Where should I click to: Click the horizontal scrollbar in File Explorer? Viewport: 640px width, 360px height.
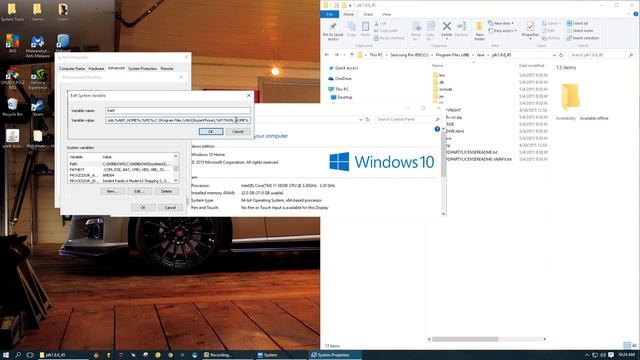(x=465, y=339)
